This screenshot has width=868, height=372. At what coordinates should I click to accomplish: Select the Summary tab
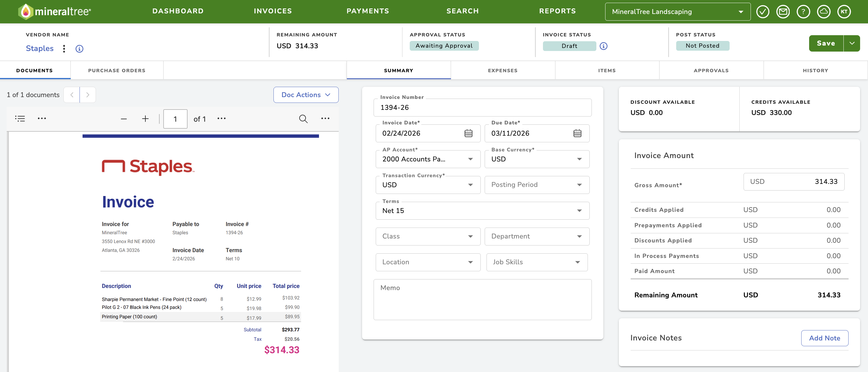click(398, 70)
